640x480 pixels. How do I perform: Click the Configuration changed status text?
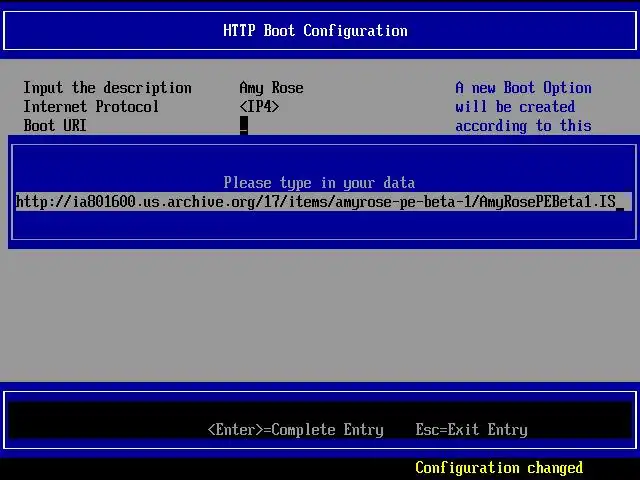click(x=499, y=468)
